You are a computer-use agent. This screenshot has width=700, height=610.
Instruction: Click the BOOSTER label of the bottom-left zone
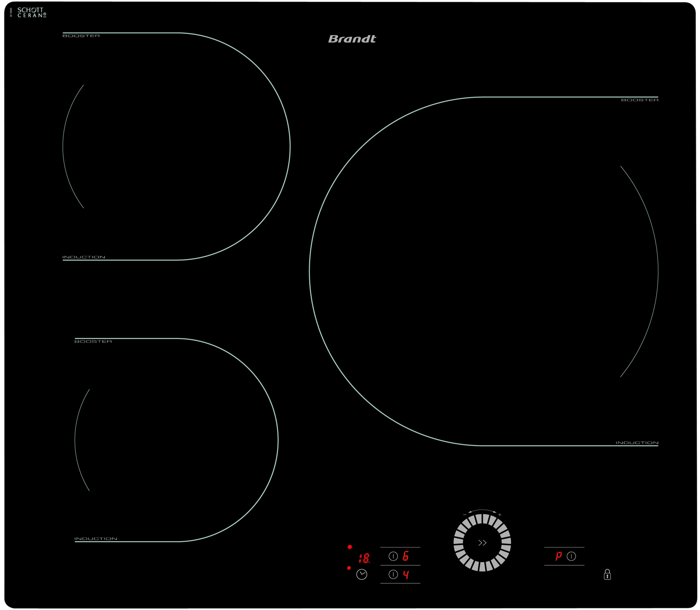[x=93, y=341]
